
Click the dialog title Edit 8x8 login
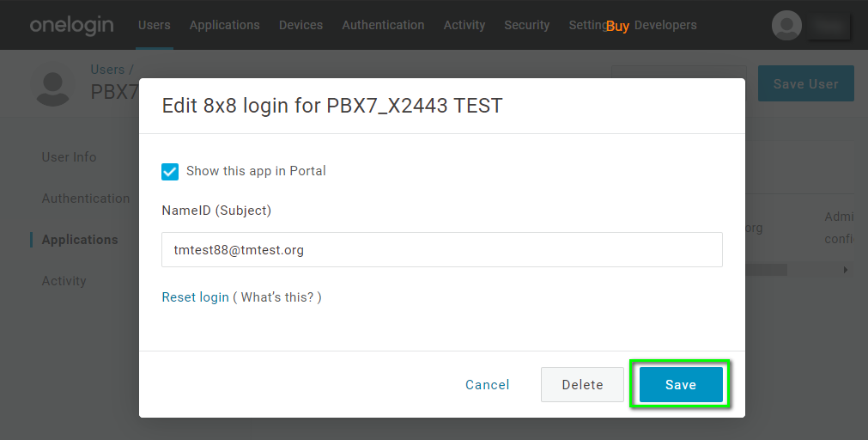[332, 106]
